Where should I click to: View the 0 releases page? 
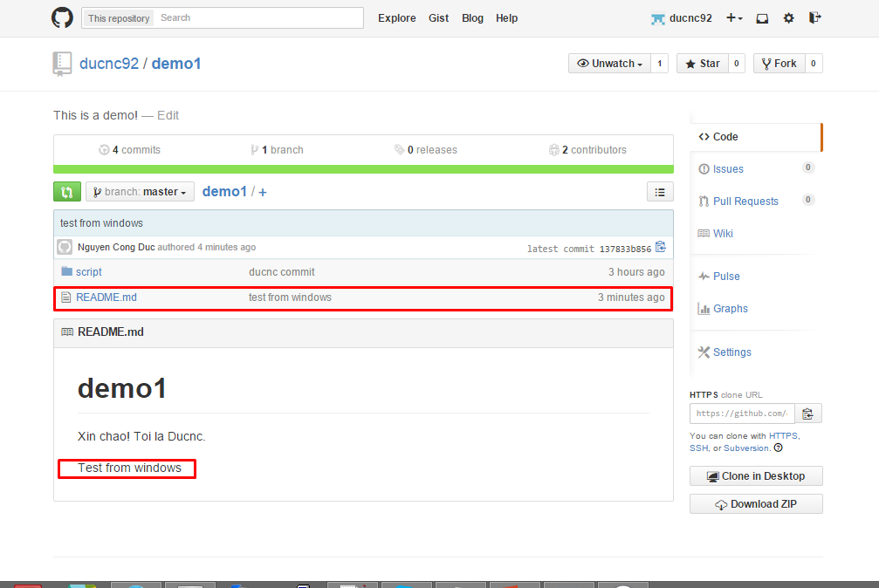[425, 150]
